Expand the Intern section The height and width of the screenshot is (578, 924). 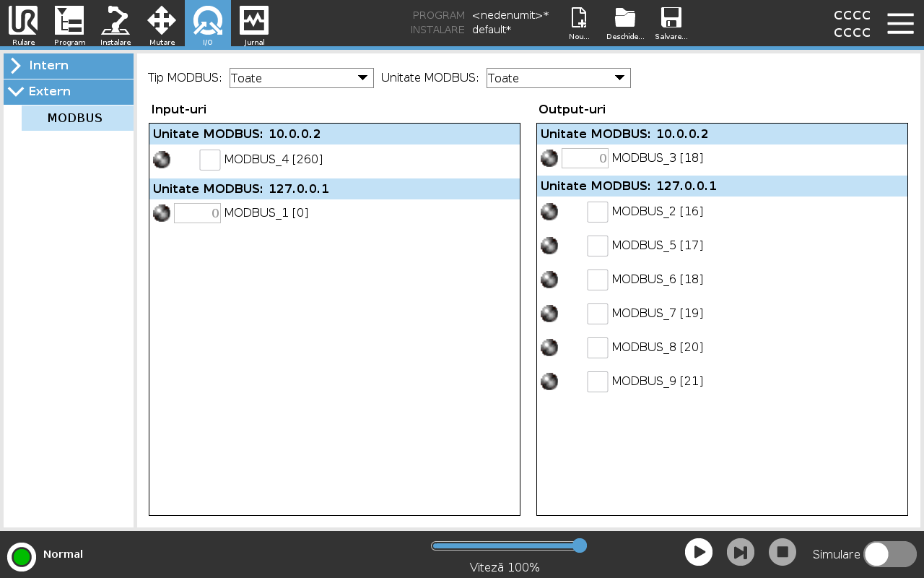(69, 66)
